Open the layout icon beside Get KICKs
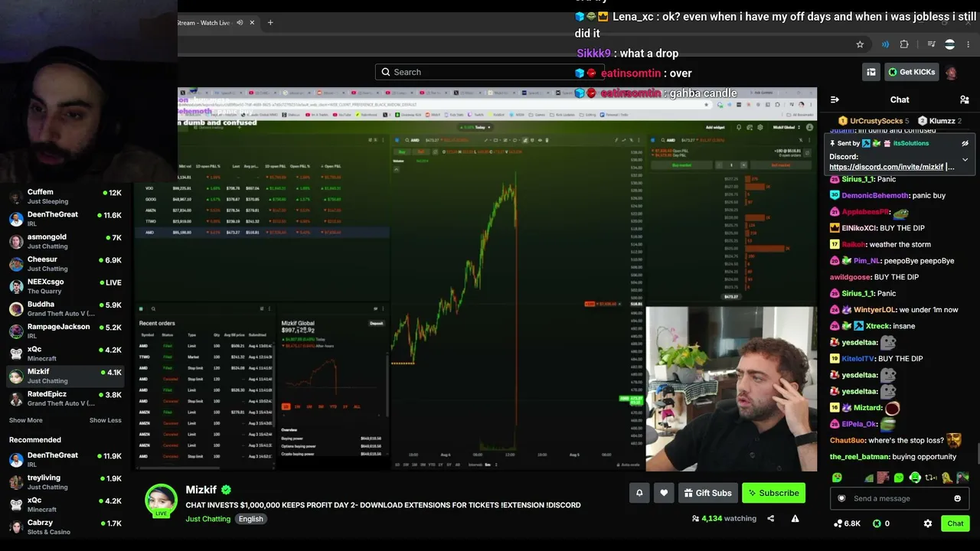 [871, 72]
